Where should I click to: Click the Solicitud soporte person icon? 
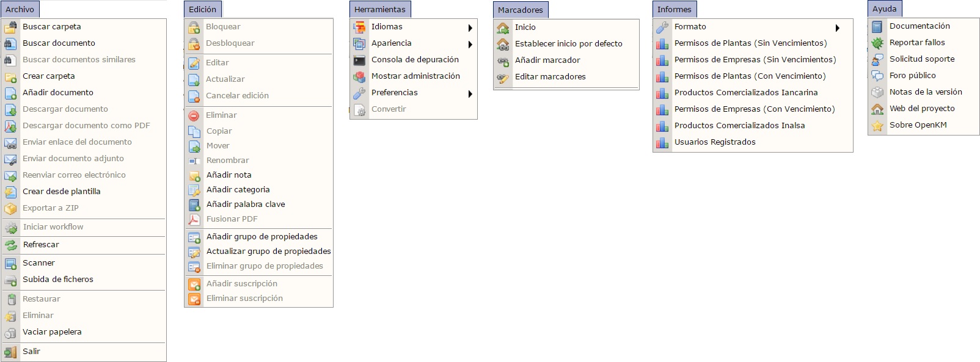[877, 59]
